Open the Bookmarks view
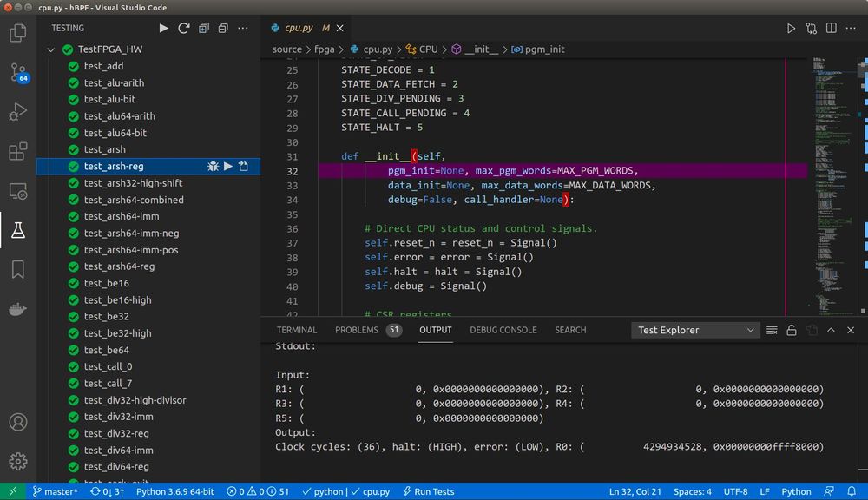This screenshot has width=868, height=500. (17, 270)
